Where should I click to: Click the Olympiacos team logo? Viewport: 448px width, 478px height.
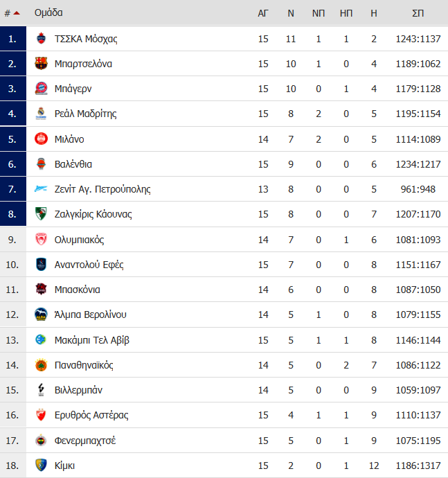(x=41, y=240)
